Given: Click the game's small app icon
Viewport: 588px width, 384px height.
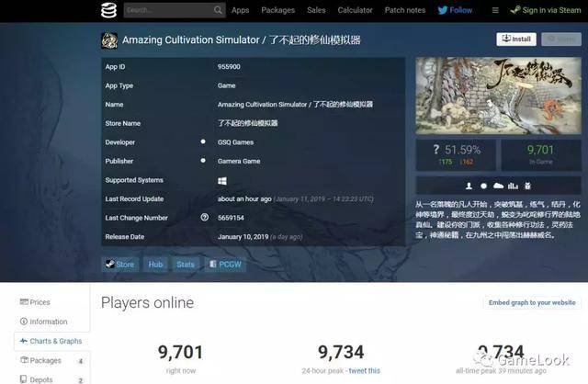Looking at the screenshot, I should [x=109, y=40].
